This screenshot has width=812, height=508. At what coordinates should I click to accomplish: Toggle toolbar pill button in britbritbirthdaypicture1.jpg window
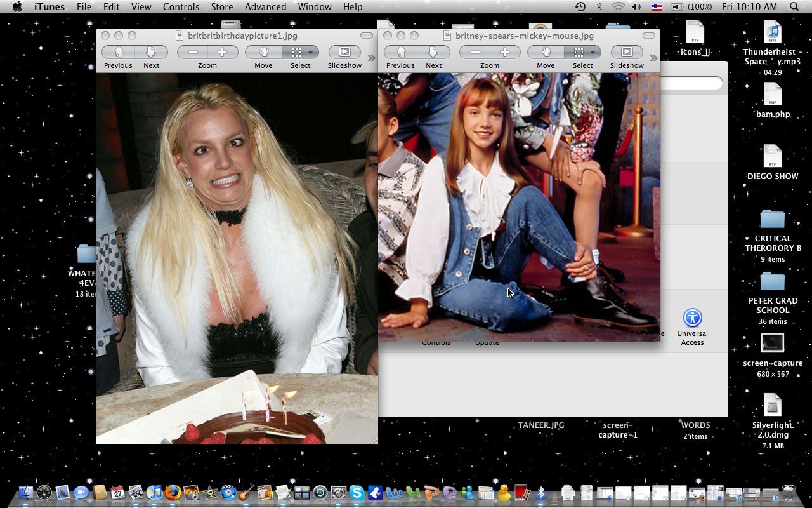click(x=367, y=36)
